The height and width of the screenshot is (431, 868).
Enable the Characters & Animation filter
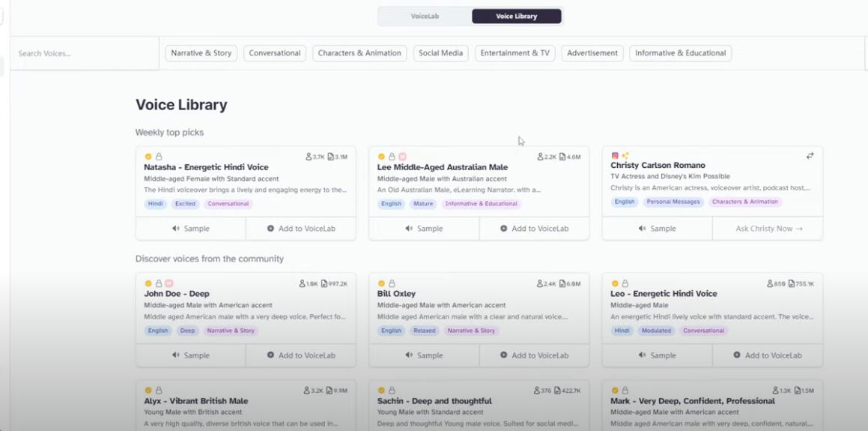pyautogui.click(x=359, y=53)
